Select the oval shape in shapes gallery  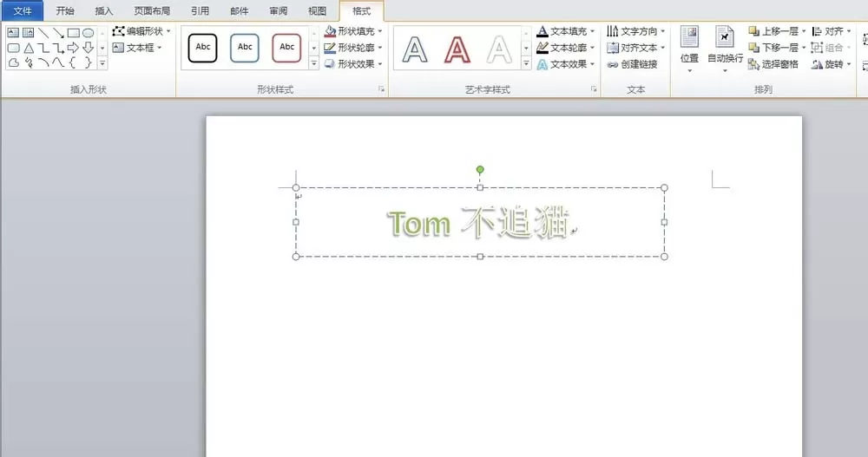pyautogui.click(x=88, y=33)
